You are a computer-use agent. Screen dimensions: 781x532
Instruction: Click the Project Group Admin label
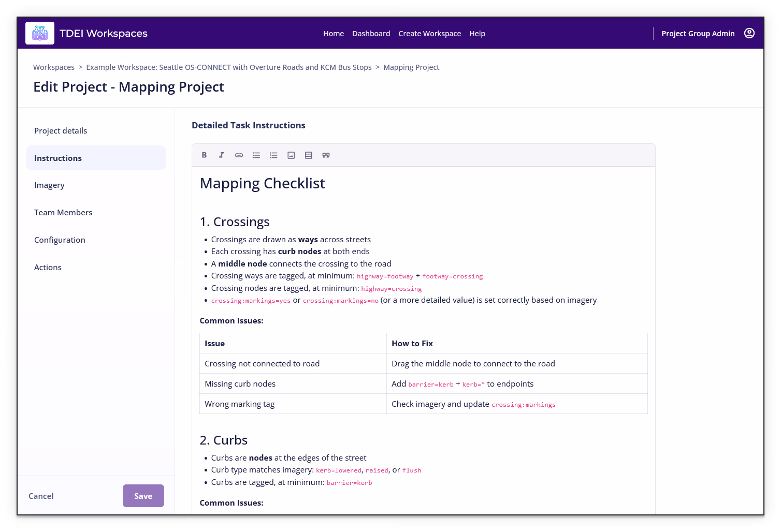pos(698,34)
